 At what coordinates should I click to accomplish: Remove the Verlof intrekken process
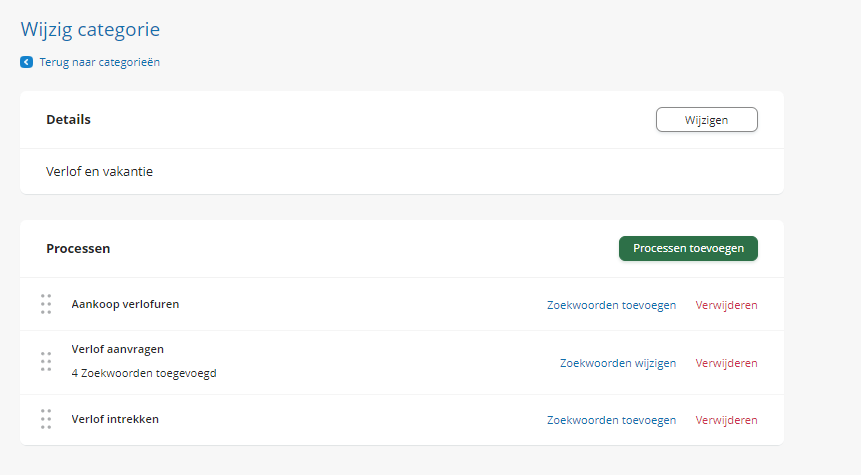726,420
